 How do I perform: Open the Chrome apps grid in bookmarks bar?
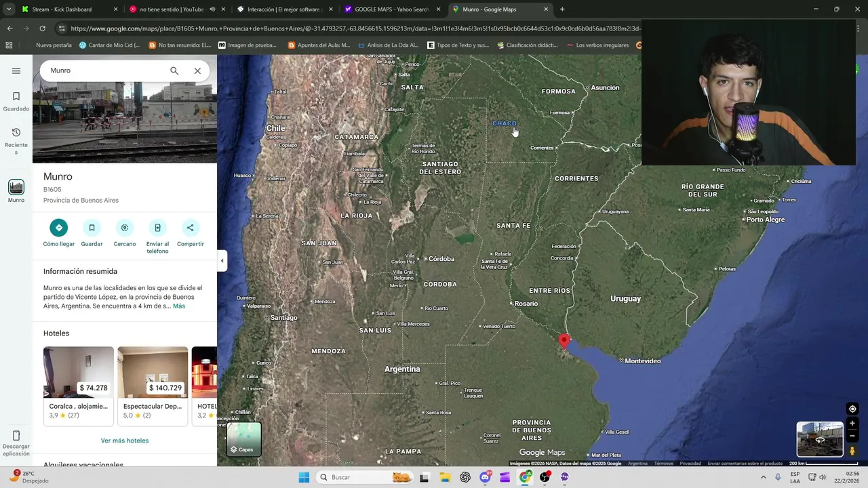click(9, 45)
